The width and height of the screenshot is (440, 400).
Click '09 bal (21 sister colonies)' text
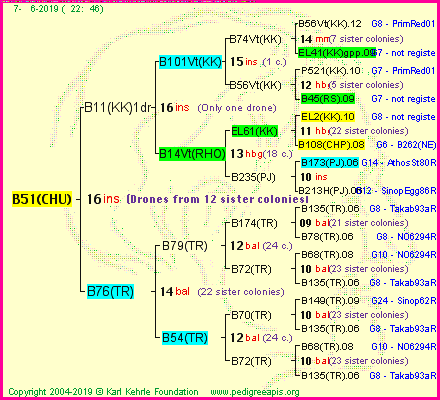(x=354, y=223)
